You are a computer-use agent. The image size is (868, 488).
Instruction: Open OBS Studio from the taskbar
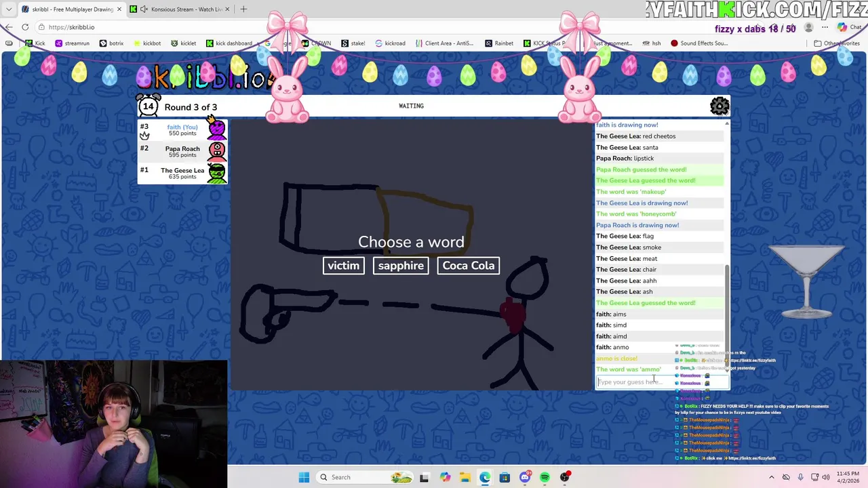point(565,477)
